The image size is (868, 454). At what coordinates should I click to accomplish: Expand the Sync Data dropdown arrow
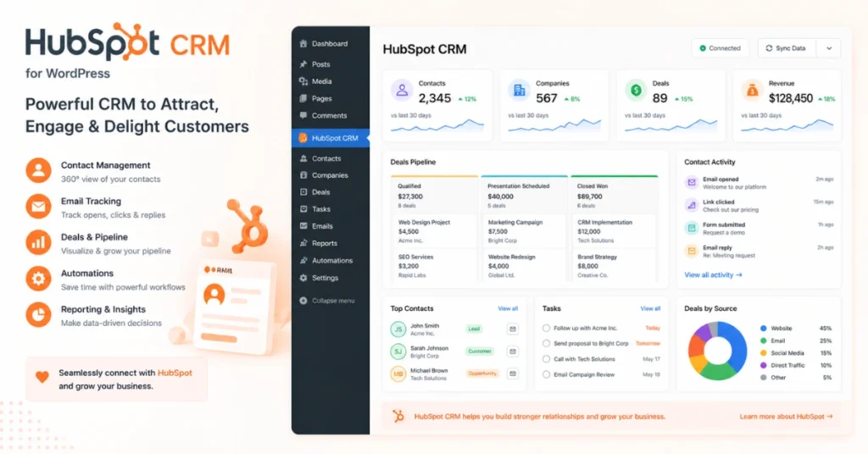click(x=829, y=48)
